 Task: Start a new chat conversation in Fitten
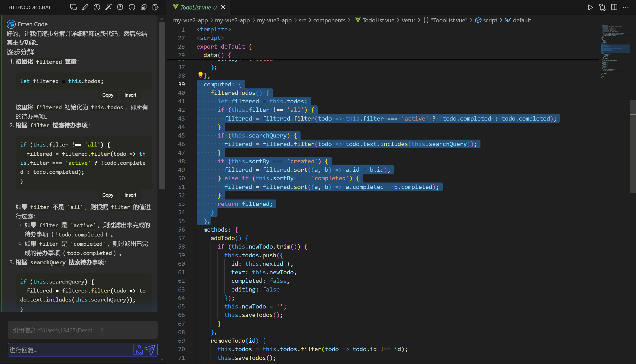tap(73, 7)
